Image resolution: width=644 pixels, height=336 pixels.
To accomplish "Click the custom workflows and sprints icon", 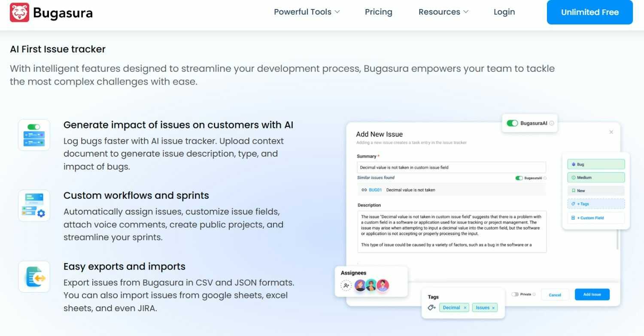I will click(x=34, y=206).
